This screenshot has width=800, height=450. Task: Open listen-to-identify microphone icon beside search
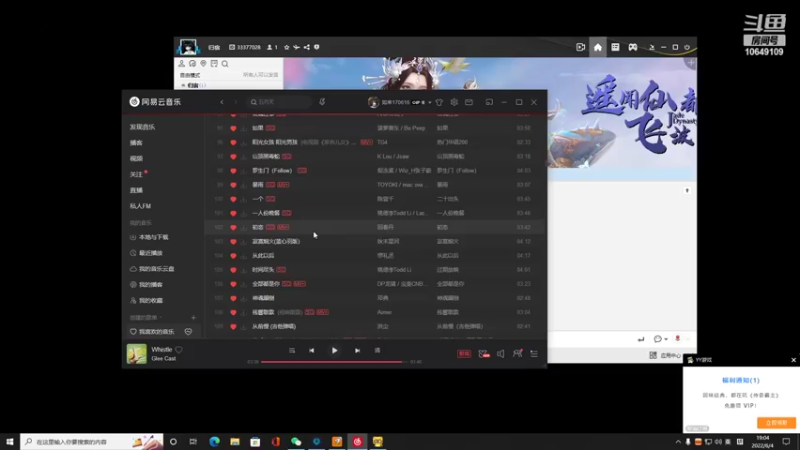click(x=322, y=102)
